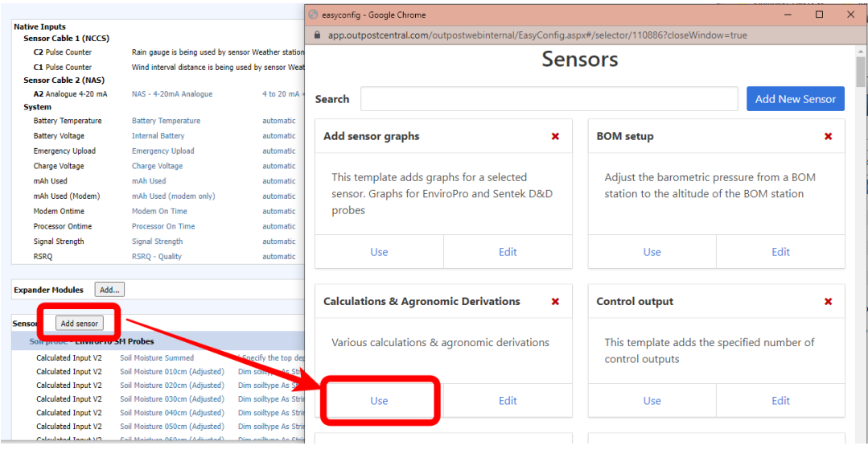This screenshot has width=868, height=454.
Task: Open the Battery Temperature link
Action: [x=166, y=121]
